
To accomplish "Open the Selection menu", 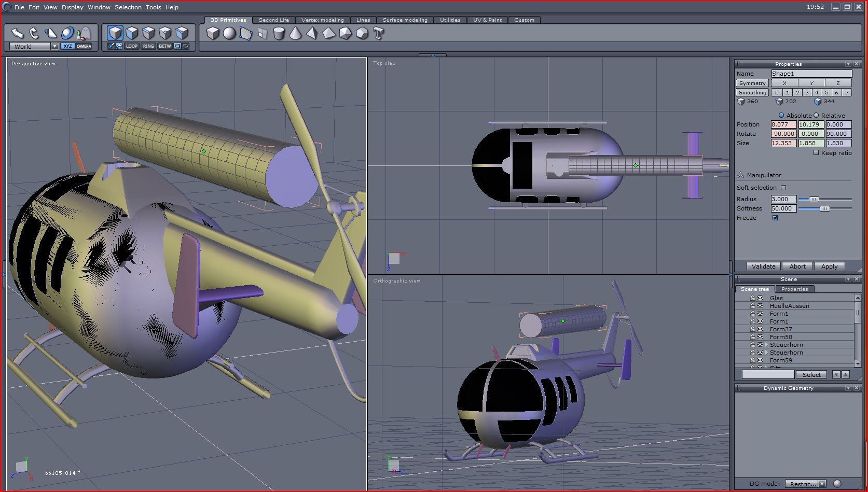I will [x=128, y=7].
